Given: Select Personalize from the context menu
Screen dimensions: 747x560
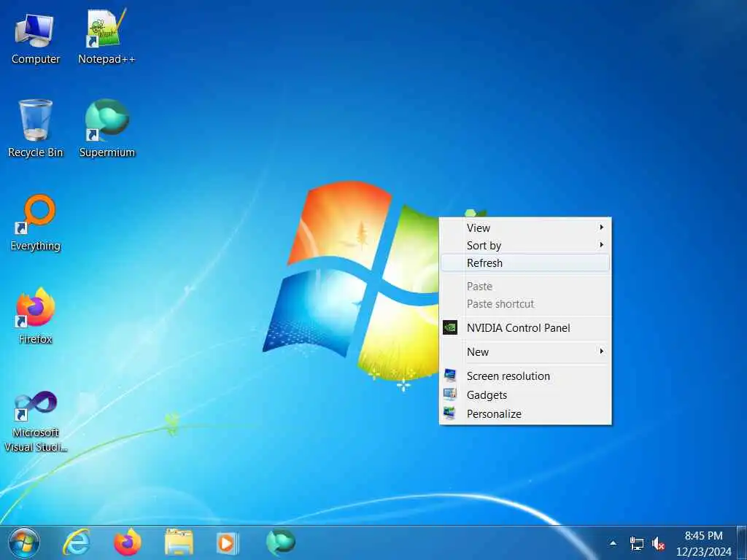Looking at the screenshot, I should click(525, 414).
